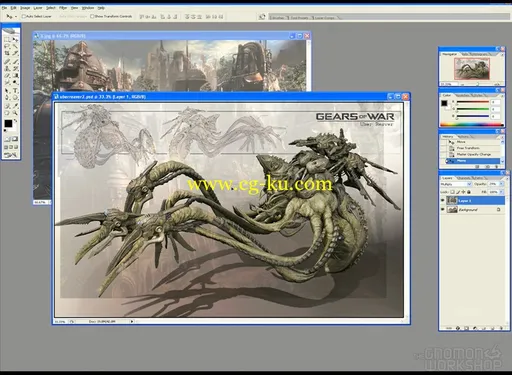Toggle lock position in Layers panel
512x375 pixels.
463,192
